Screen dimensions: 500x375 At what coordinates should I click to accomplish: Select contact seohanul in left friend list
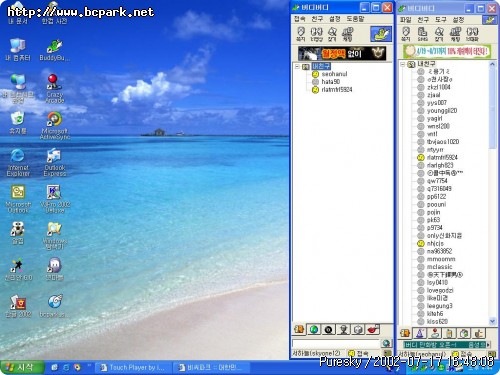(x=334, y=74)
